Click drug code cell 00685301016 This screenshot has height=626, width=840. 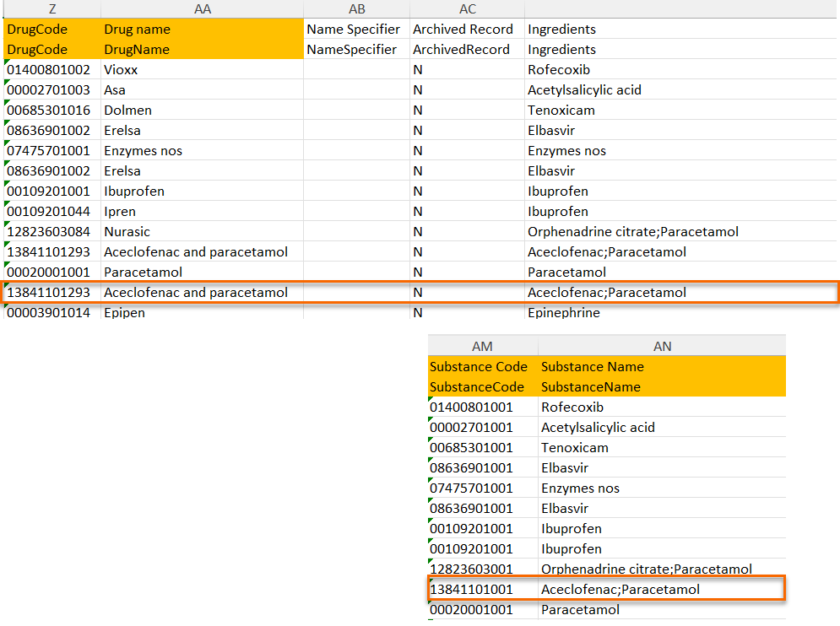point(48,111)
